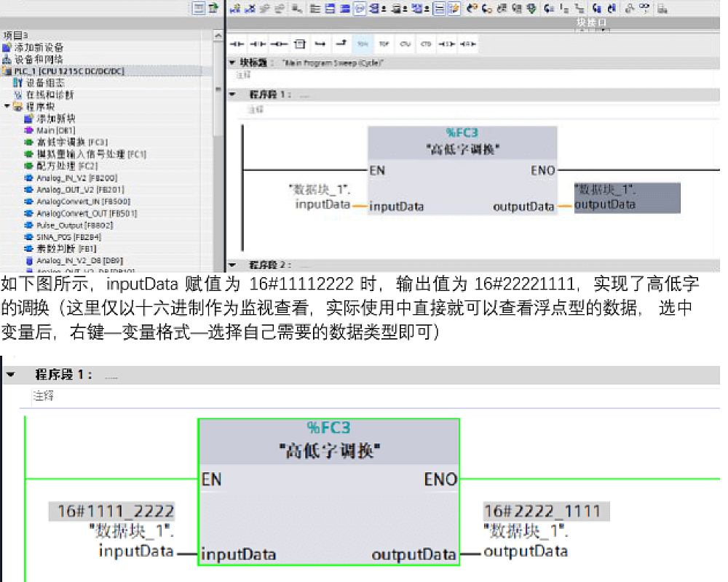Viewport: 728px width, 582px height.
Task: Collapse the 程序块 folder
Action: (7, 106)
